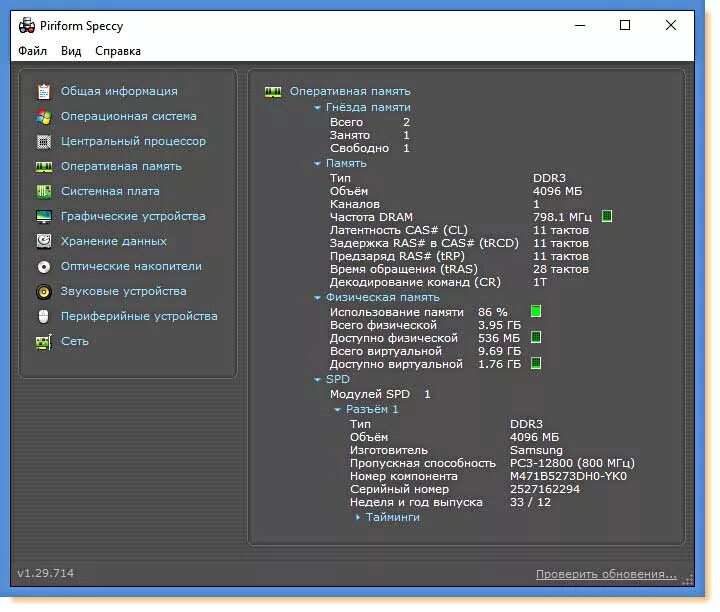Click the Оперативная память panel heading
This screenshot has width=720, height=612.
[x=350, y=91]
